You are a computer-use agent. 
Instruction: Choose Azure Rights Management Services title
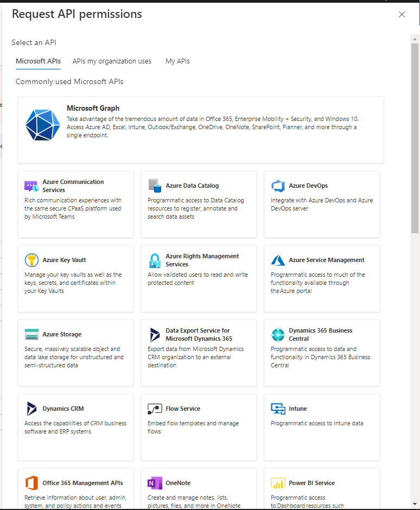[202, 260]
